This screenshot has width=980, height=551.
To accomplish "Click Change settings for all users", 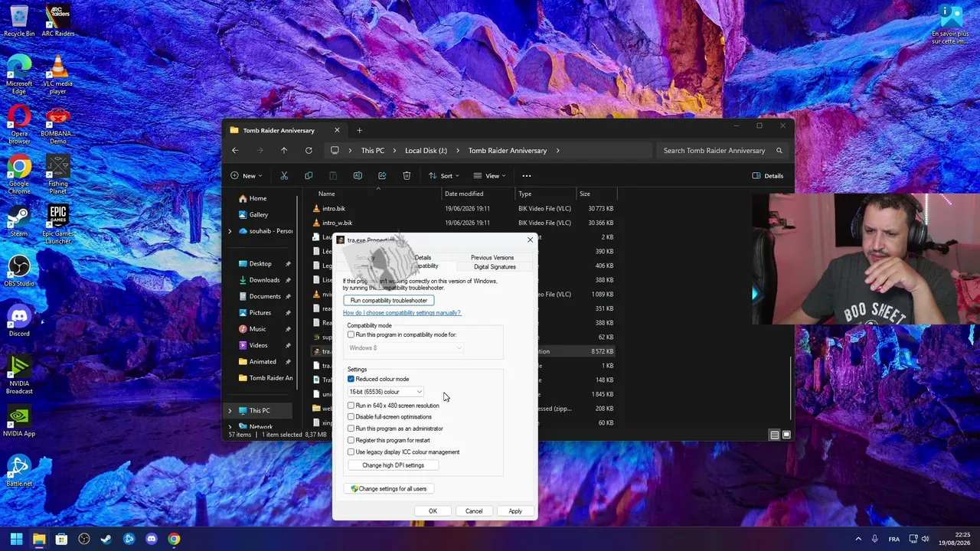I will (389, 489).
